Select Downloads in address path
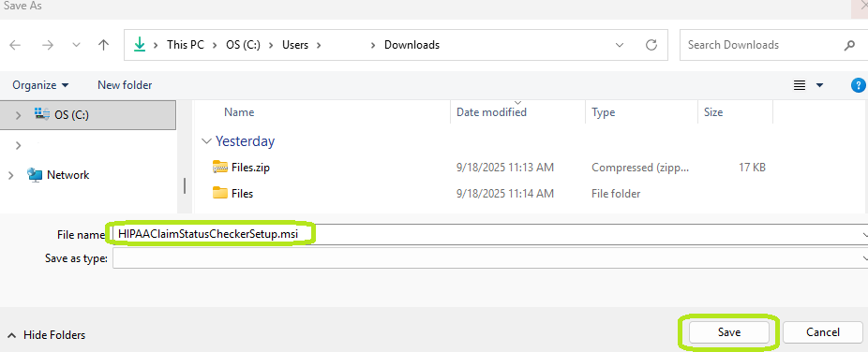Image resolution: width=868 pixels, height=352 pixels. (412, 45)
